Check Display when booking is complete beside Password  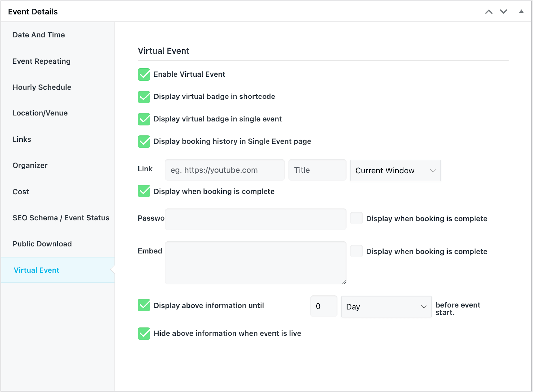click(356, 218)
